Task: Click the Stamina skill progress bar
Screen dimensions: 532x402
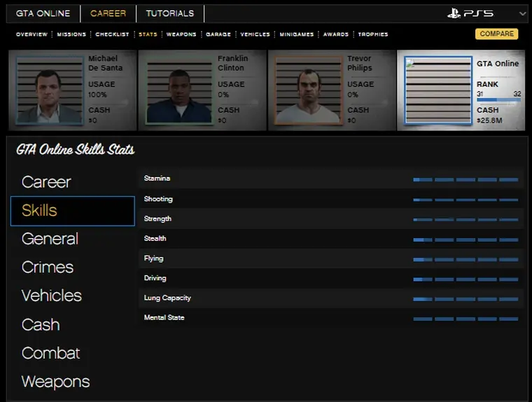Action: pos(465,179)
